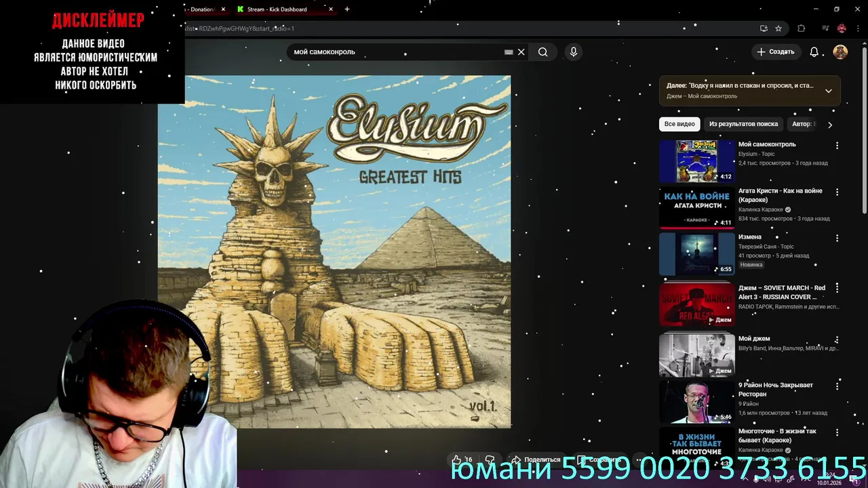Open Тверезий Саня - Topic channel link
This screenshot has height=488, width=868.
coord(766,247)
